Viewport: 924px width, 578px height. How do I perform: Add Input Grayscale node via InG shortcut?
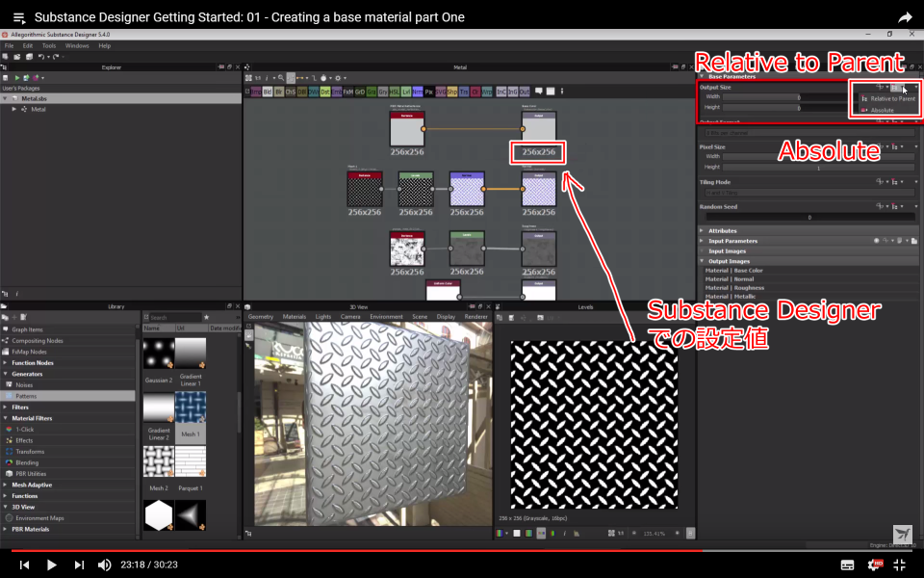[x=513, y=92]
